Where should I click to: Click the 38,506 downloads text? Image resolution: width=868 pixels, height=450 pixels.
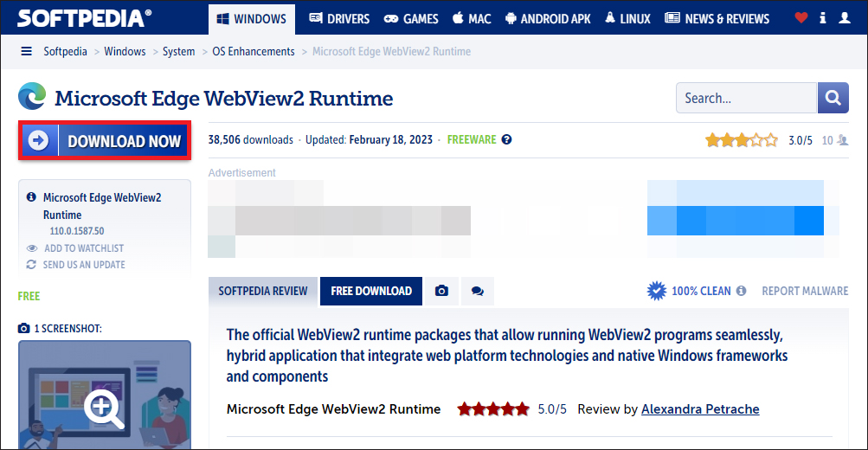[x=251, y=139]
